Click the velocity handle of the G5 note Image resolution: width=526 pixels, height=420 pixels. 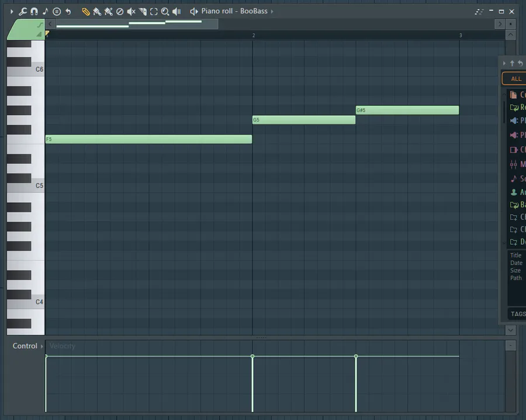pos(252,356)
